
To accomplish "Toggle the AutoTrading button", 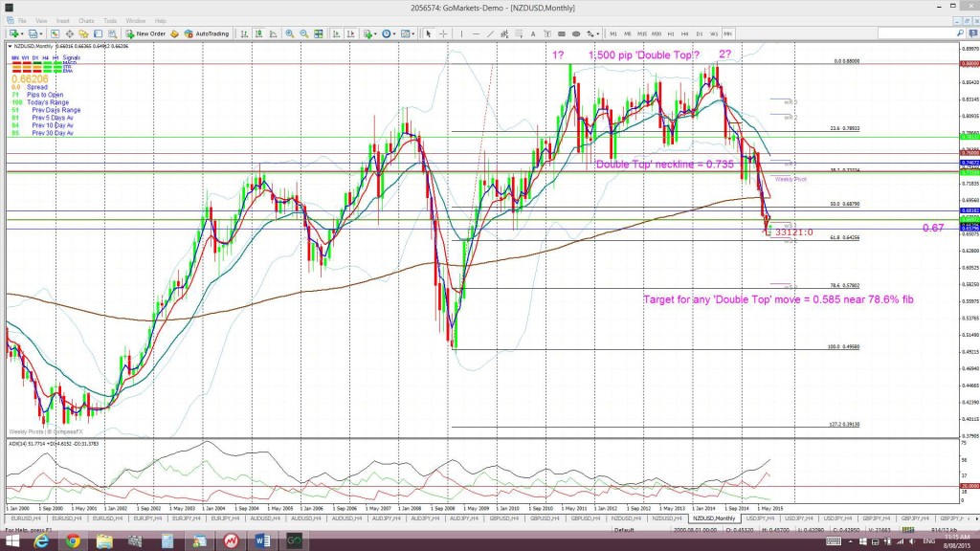I will click(207, 33).
